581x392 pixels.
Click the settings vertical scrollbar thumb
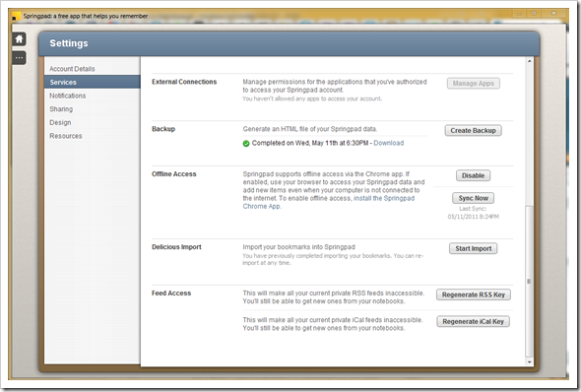(x=530, y=282)
